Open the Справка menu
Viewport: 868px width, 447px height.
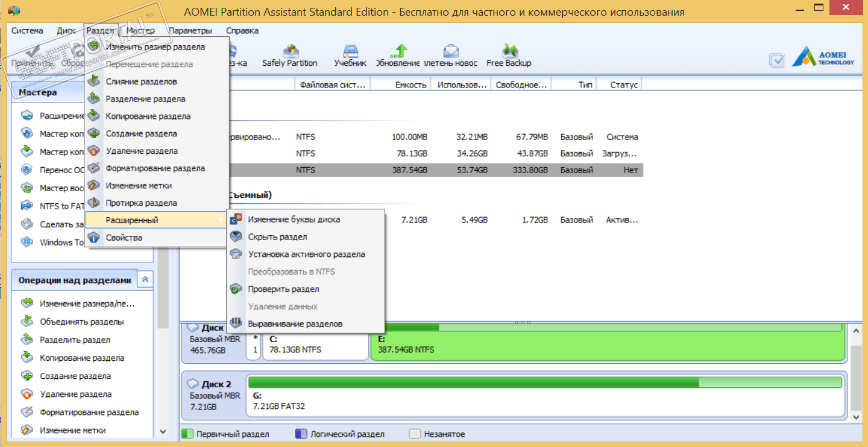[242, 30]
